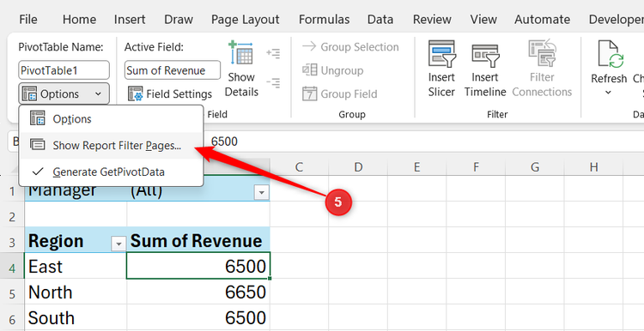
Task: Select row 2 header
Action: (12, 216)
